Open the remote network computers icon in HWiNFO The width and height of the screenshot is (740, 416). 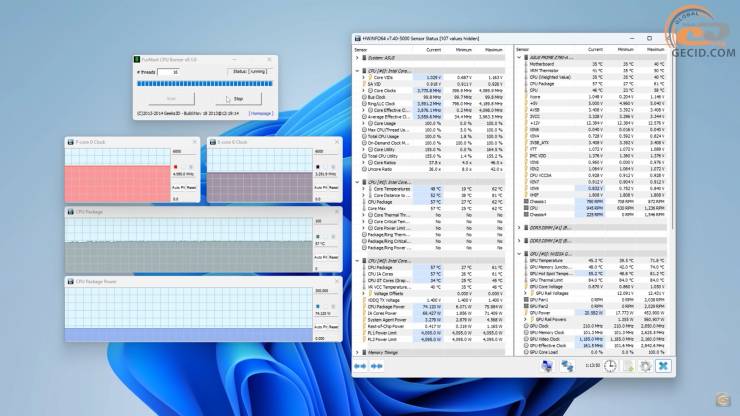point(547,366)
